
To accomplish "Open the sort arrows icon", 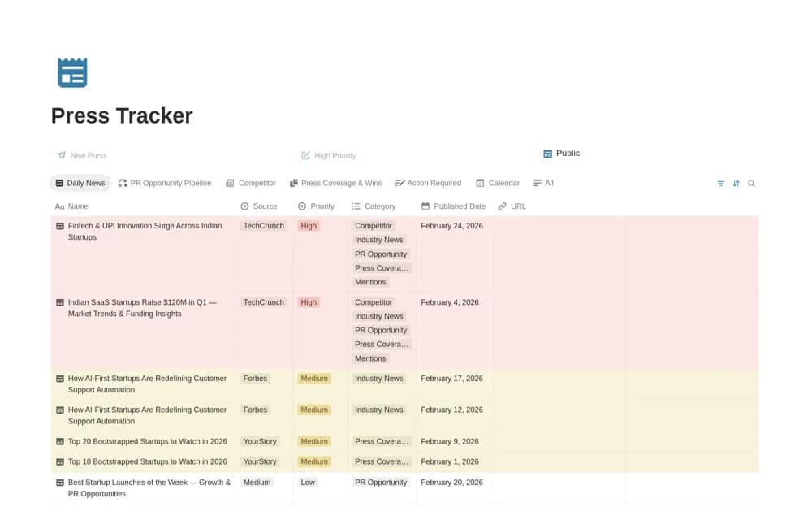I will click(x=736, y=184).
